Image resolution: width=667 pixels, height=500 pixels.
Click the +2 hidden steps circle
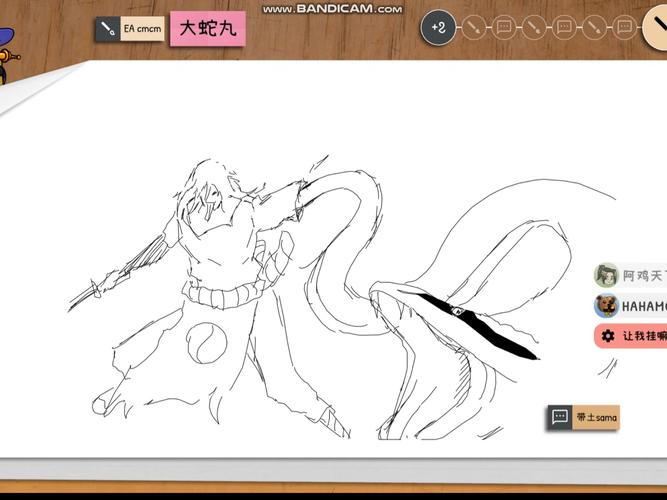pyautogui.click(x=438, y=28)
